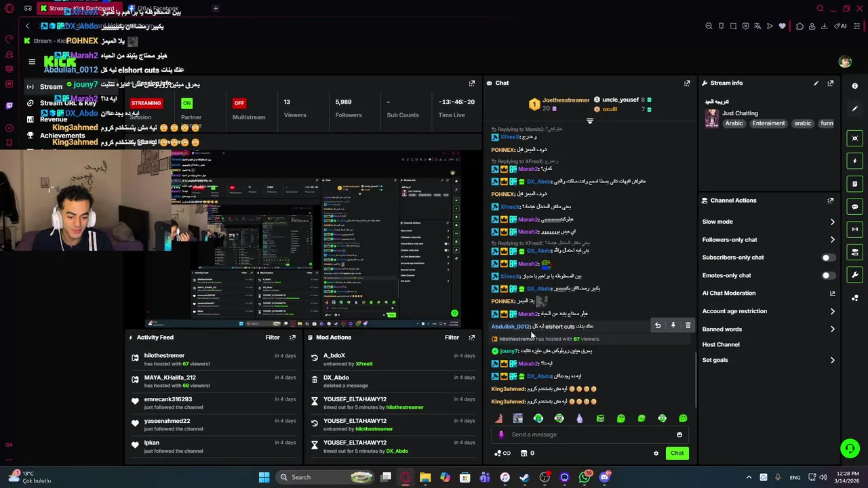Screen dimensions: 868x488
Task: Pin Abdullah_0012's chat message
Action: coord(673,325)
